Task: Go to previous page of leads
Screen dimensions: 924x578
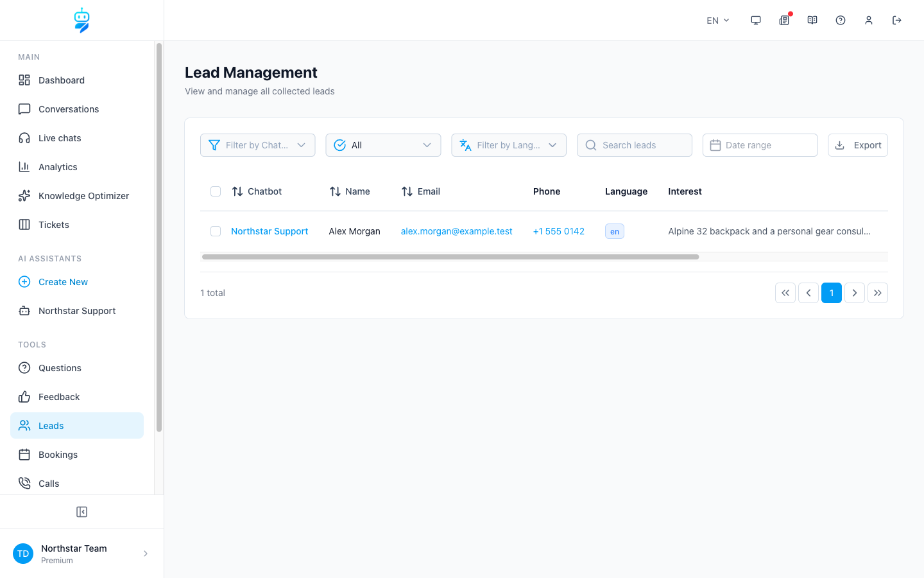Action: click(809, 293)
